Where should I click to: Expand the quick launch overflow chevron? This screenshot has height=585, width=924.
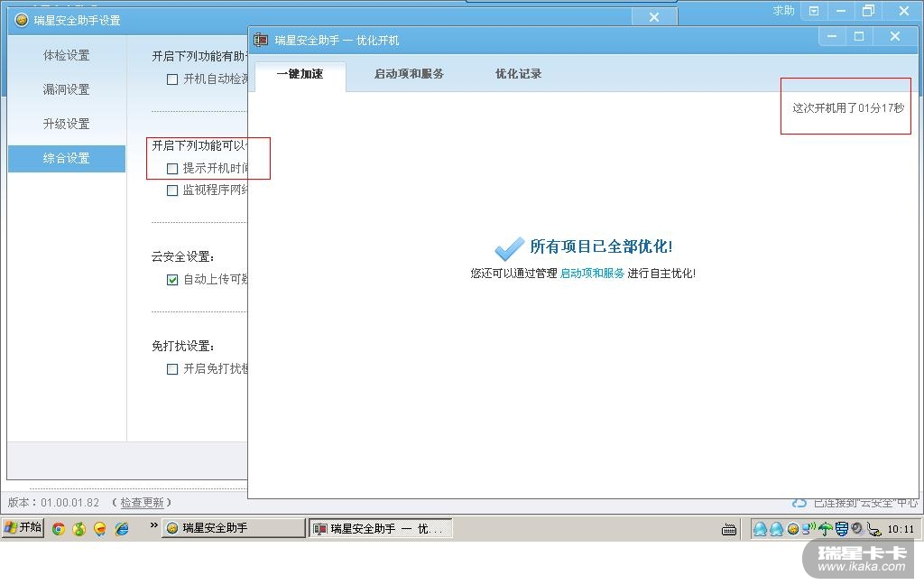point(153,525)
